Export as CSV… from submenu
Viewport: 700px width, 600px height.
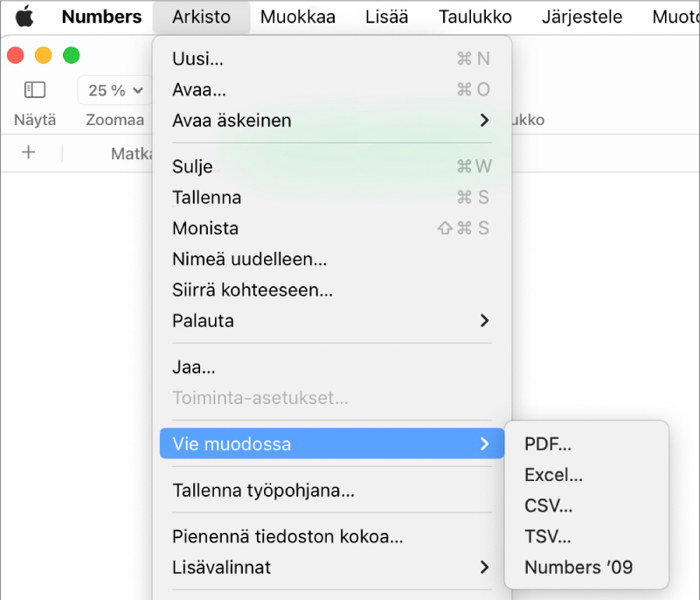586,506
